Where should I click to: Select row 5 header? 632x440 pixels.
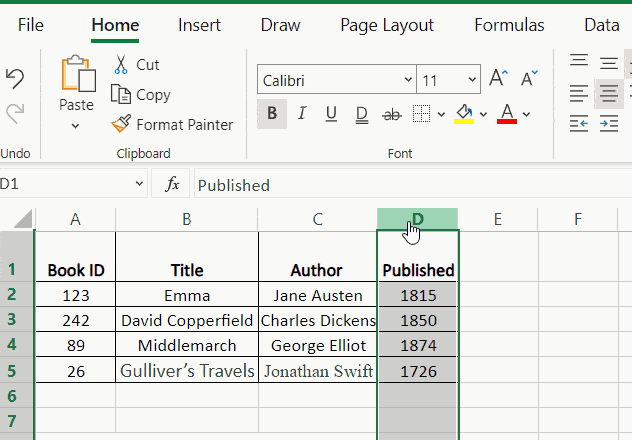[17, 370]
